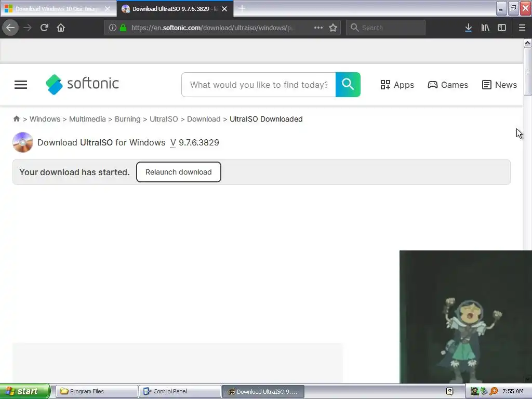Switch to Control Panel taskbar window
The image size is (532, 399).
point(180,391)
